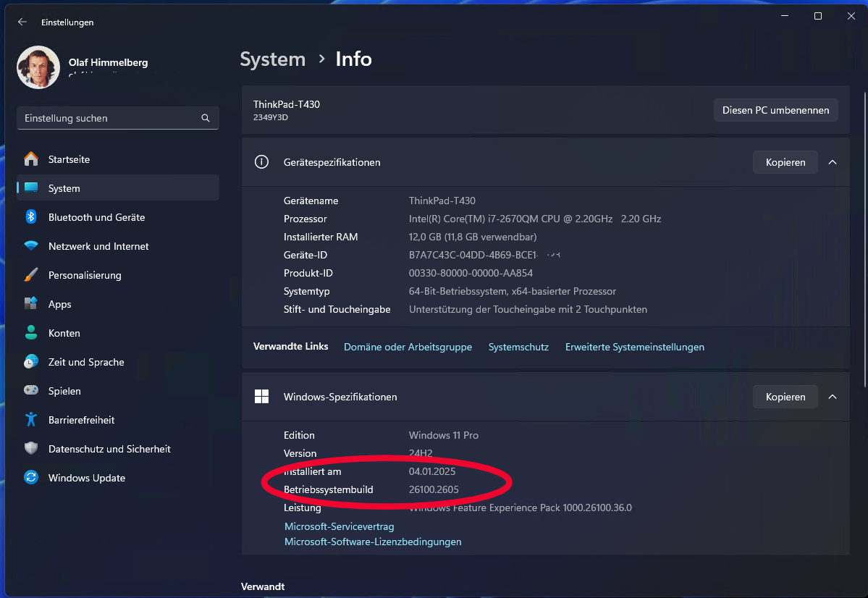The height and width of the screenshot is (598, 868).
Task: Click Diesen PC umbenennen button
Action: pyautogui.click(x=775, y=110)
